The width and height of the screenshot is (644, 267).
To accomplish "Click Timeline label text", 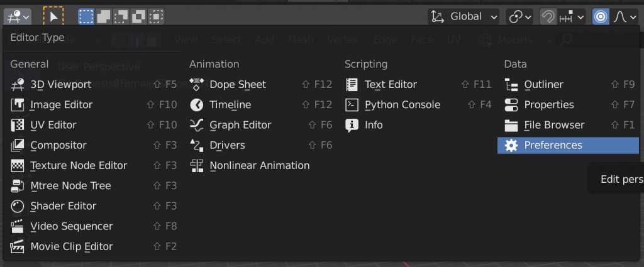I will [x=230, y=104].
